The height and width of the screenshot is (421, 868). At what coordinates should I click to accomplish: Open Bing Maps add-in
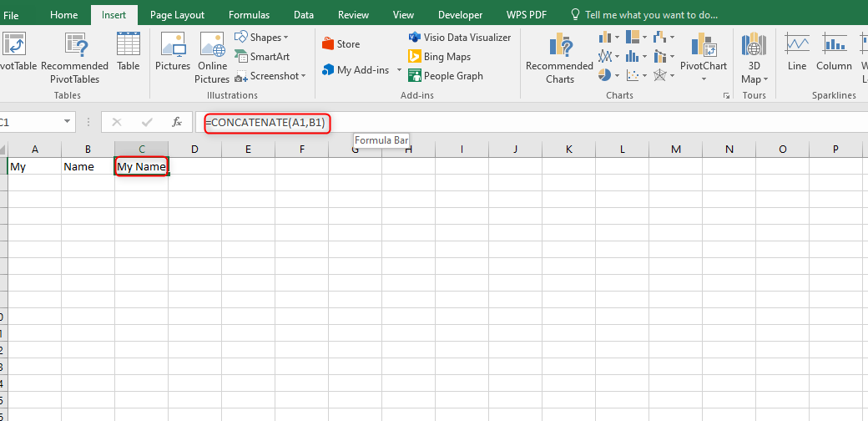pos(439,57)
